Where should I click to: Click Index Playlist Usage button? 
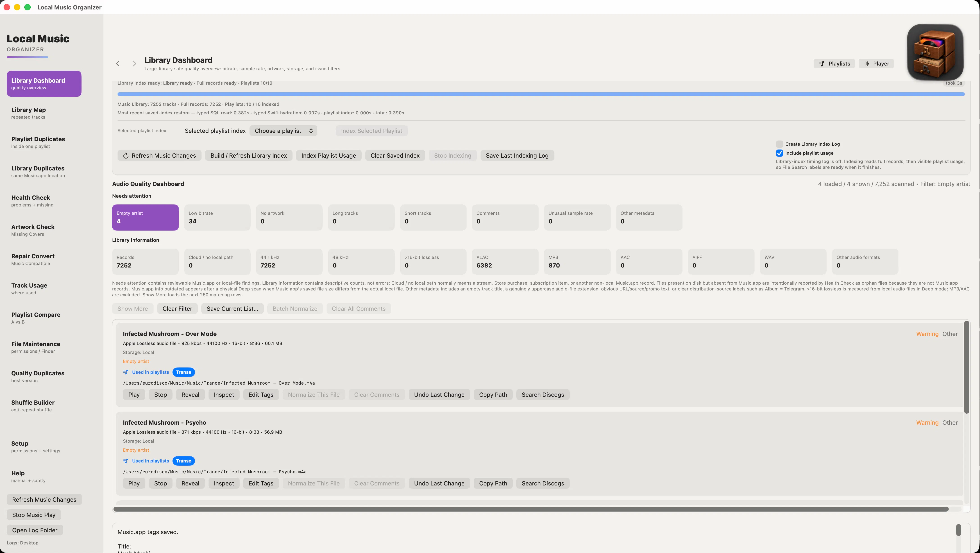329,156
